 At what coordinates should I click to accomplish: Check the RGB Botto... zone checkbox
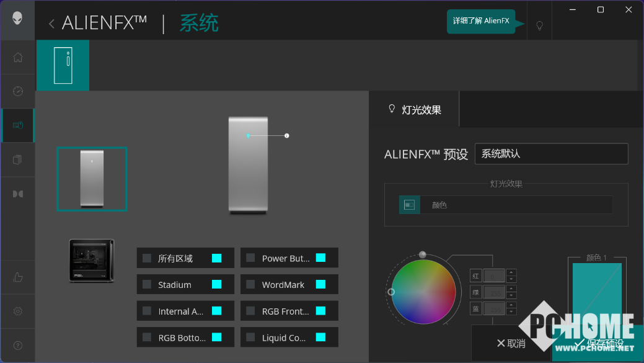(x=147, y=338)
